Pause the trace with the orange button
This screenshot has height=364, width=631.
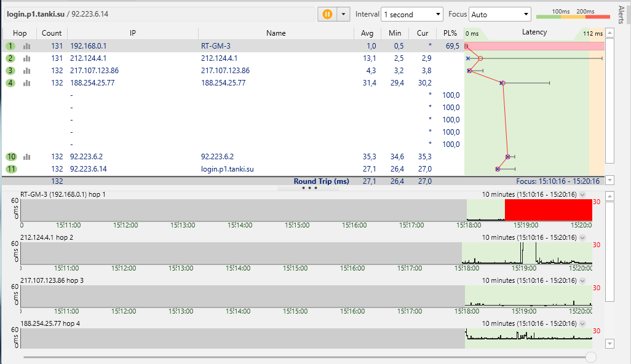[327, 14]
